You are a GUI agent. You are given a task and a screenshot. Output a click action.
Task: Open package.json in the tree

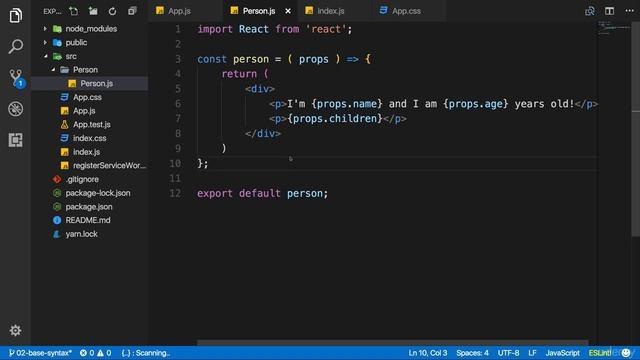pyautogui.click(x=89, y=207)
